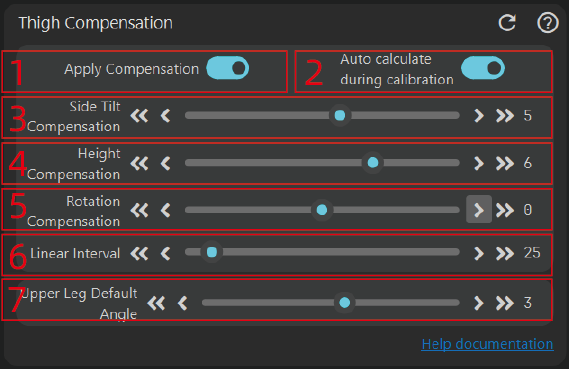Open the question mark help icon
Screen dimensions: 569x369
click(x=548, y=23)
